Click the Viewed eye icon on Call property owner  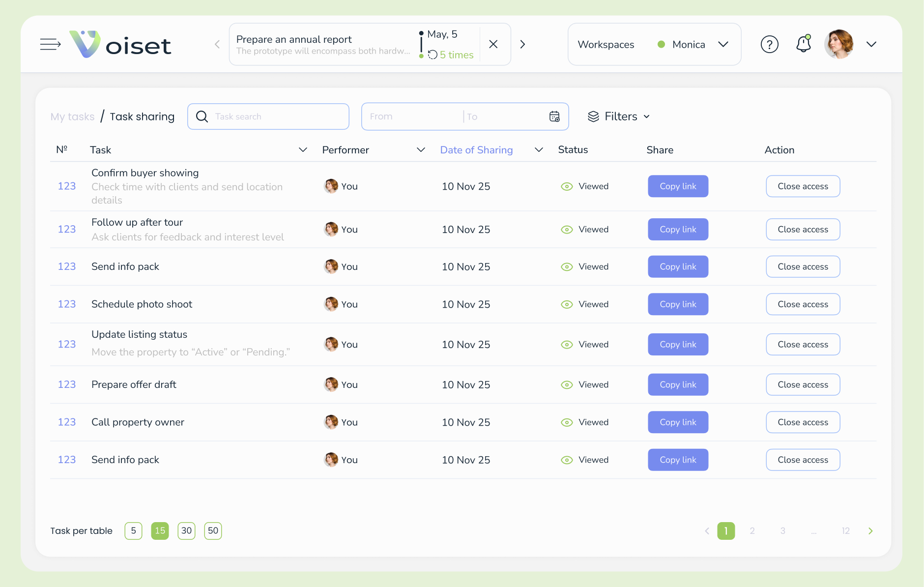[x=567, y=422]
